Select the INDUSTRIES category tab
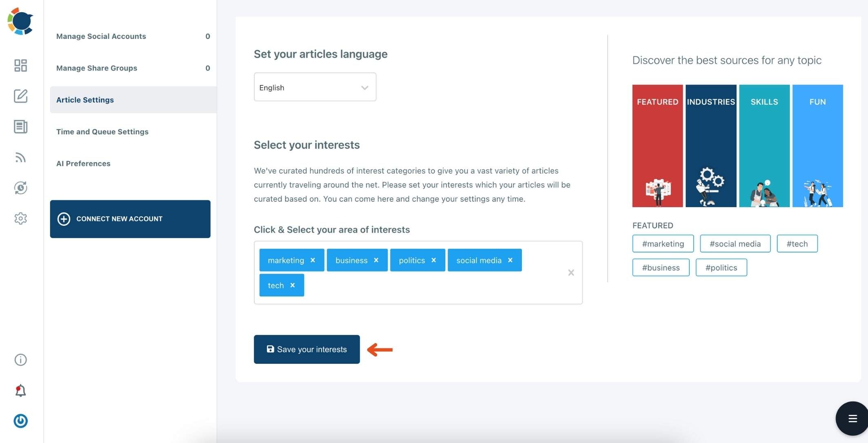Screen dimensions: 868x443 711,146
